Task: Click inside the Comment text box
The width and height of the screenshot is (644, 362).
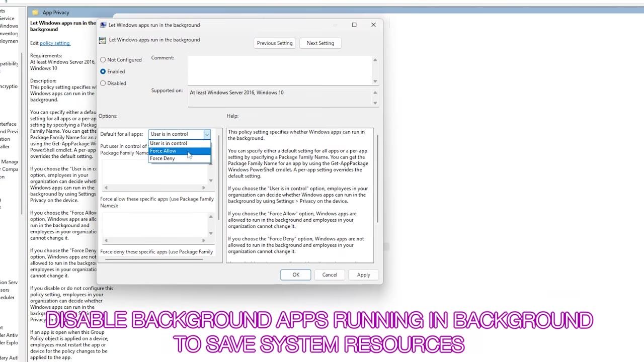Action: pyautogui.click(x=280, y=70)
